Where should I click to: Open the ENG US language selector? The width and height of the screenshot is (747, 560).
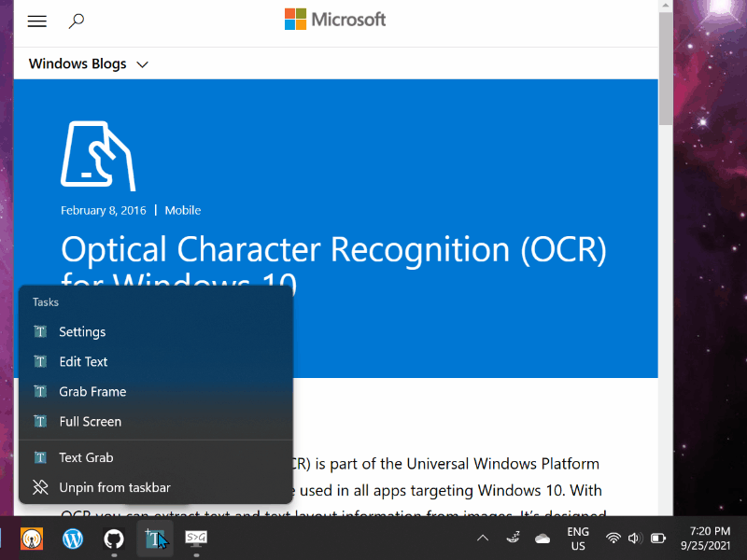578,538
